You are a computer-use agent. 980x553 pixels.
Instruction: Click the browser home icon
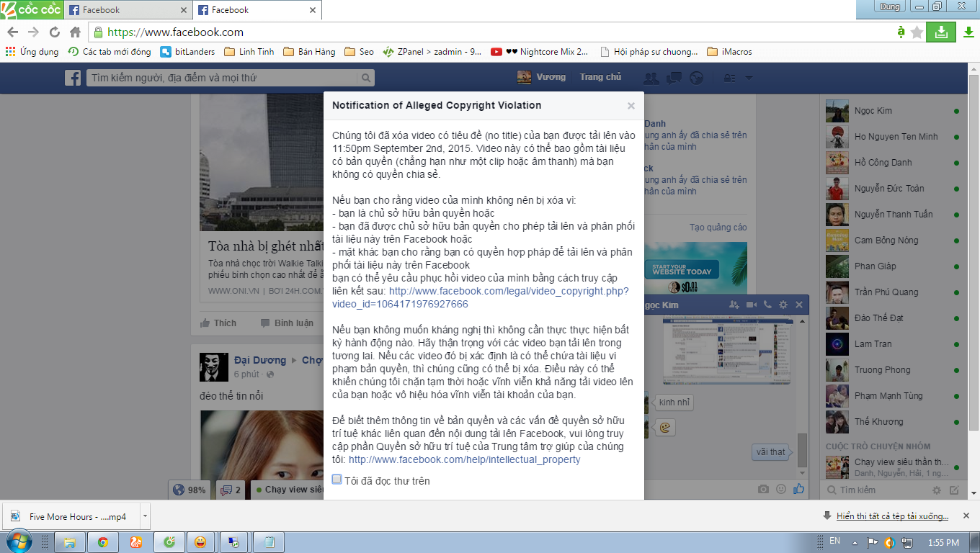[x=75, y=32]
